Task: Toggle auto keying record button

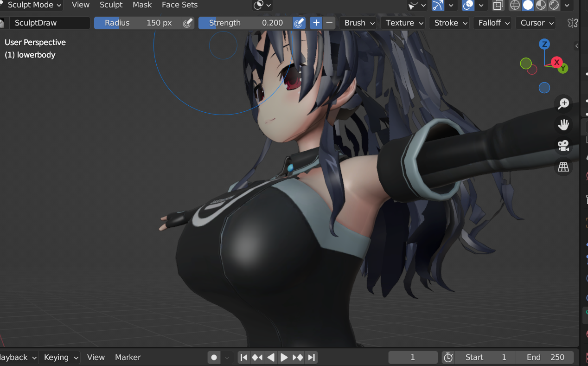Action: (x=214, y=357)
